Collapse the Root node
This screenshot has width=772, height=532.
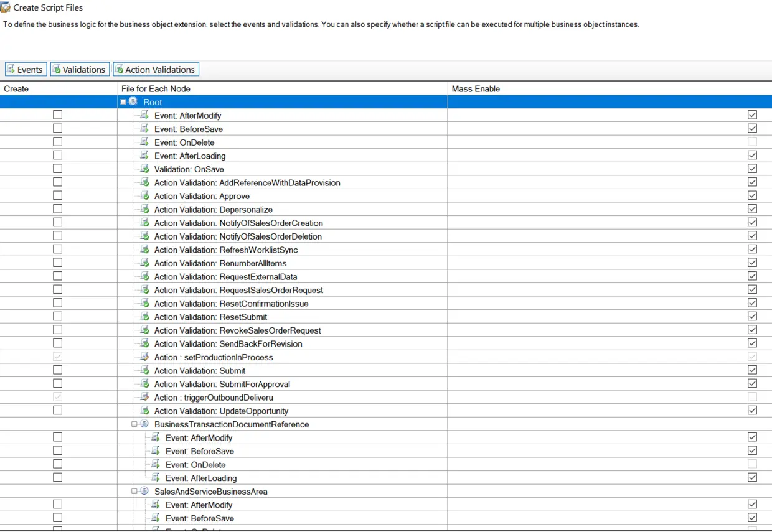pos(123,102)
